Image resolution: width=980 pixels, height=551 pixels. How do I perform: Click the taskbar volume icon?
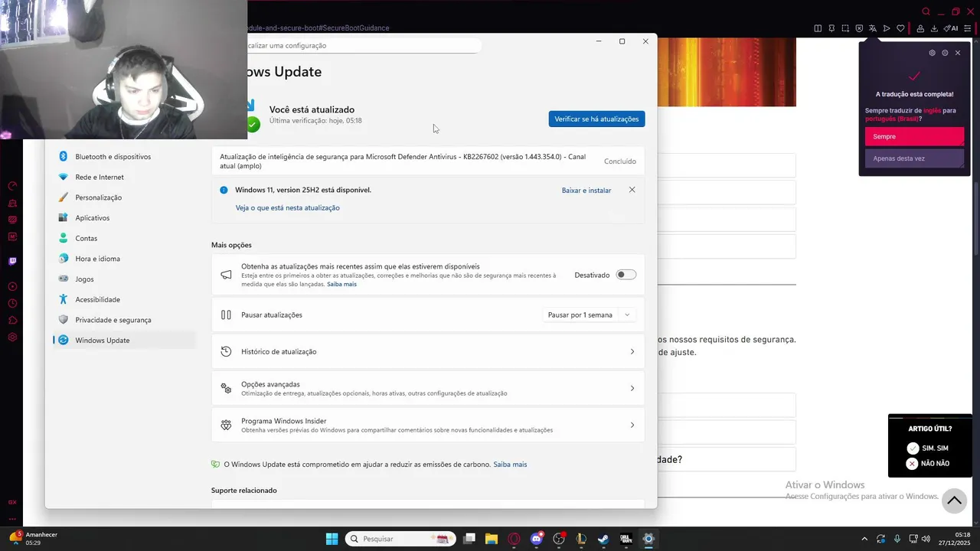926,539
